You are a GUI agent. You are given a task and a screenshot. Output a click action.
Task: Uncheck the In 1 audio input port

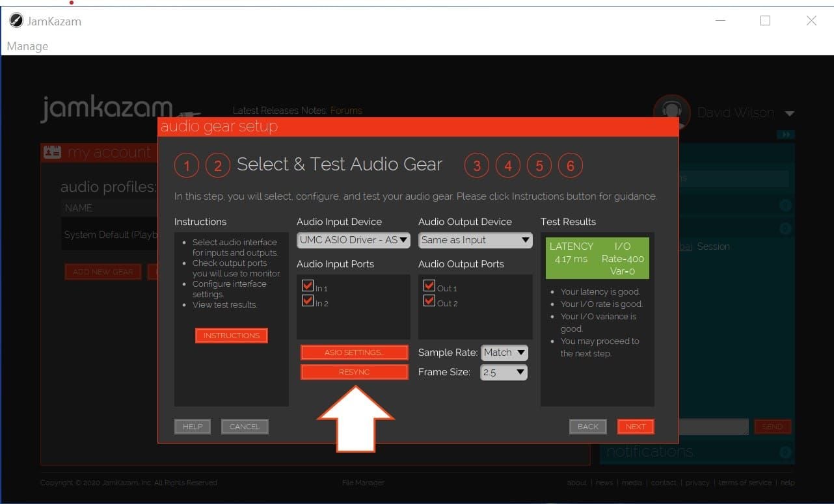click(x=307, y=285)
